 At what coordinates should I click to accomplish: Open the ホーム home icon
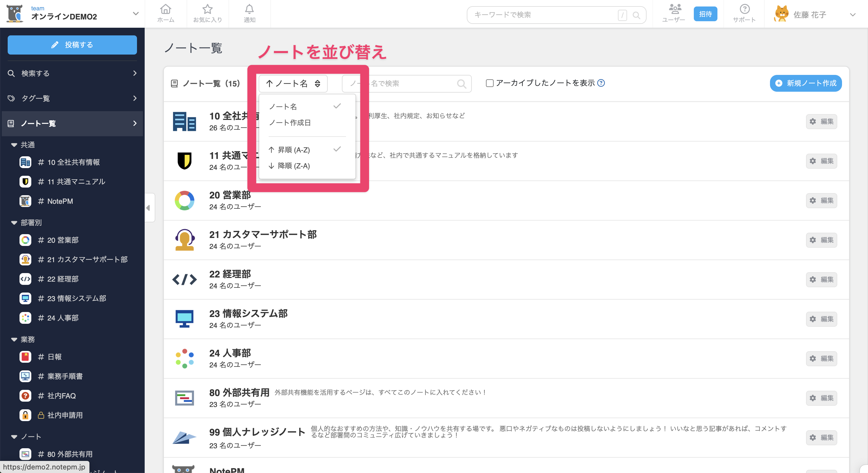tap(166, 14)
